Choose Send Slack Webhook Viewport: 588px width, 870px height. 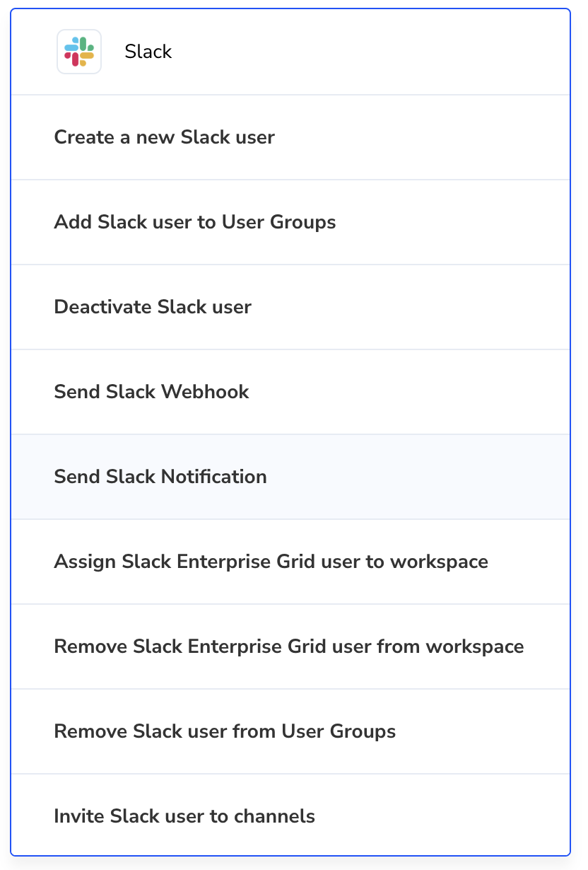pyautogui.click(x=290, y=392)
